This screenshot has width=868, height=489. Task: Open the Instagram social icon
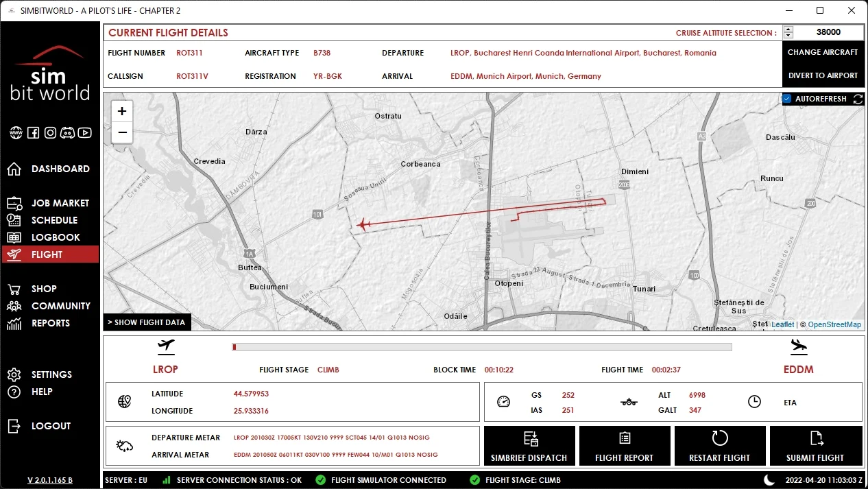[x=50, y=133]
